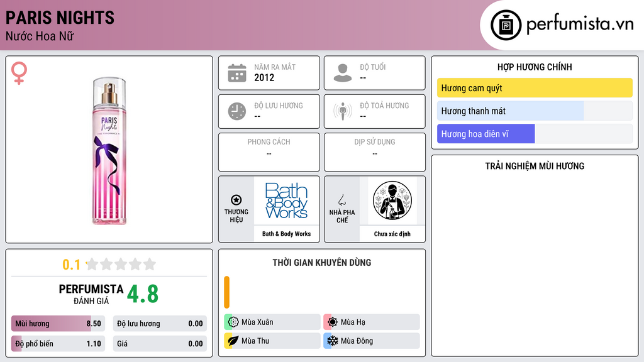644x362 pixels.
Task: Click the PERFUMISTA ĐÁNH GIÁ label
Action: click(x=91, y=294)
